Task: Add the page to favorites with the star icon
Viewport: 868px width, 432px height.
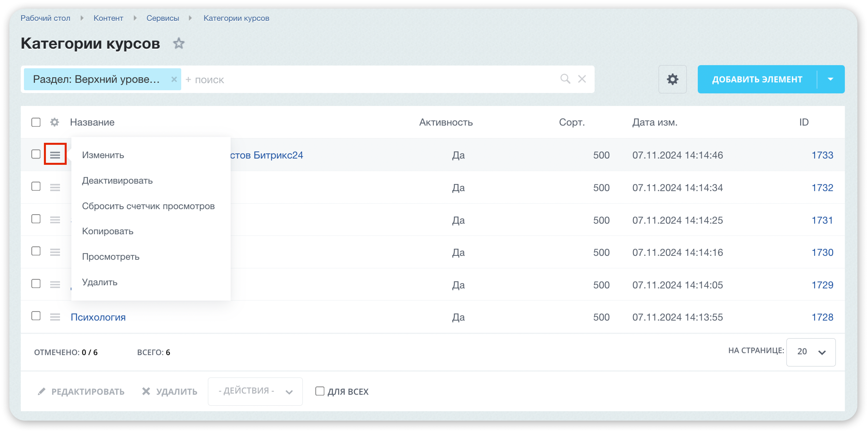Action: pyautogui.click(x=179, y=44)
